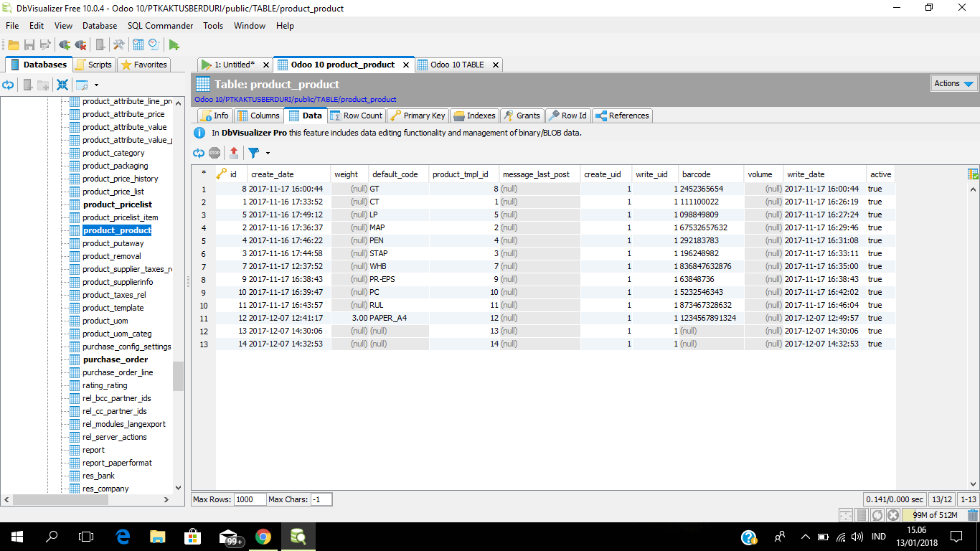Screen dimensions: 980x551
Task: Click the Save floppy disk toolbar icon
Action: (x=29, y=44)
